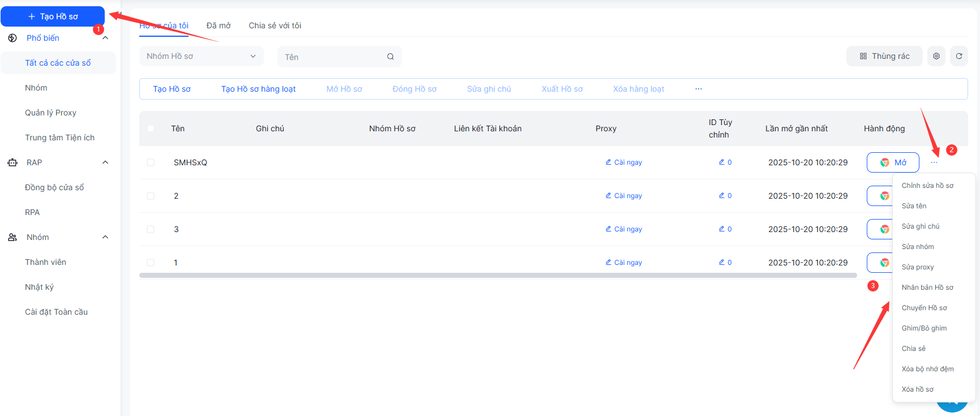Click the settings gear icon near Thùng rác
The image size is (980, 416).
click(936, 56)
